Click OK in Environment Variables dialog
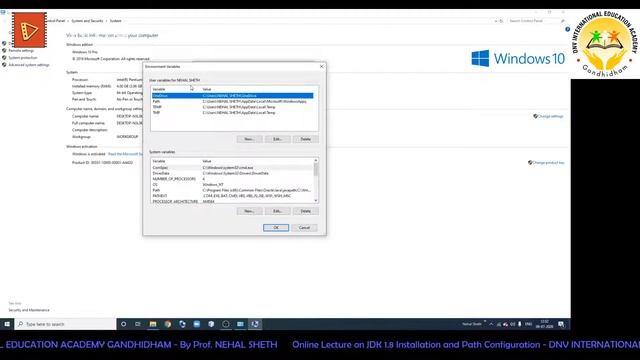Viewport: 640px width, 360px height. tap(276, 228)
